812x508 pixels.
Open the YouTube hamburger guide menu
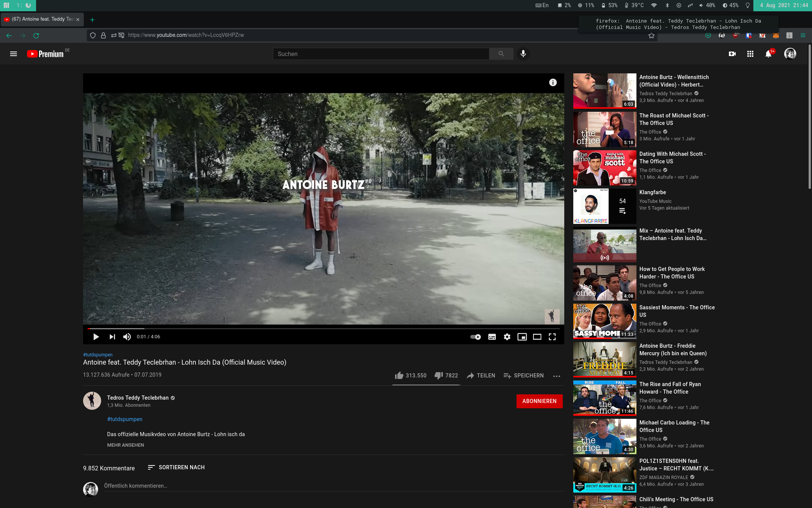14,54
